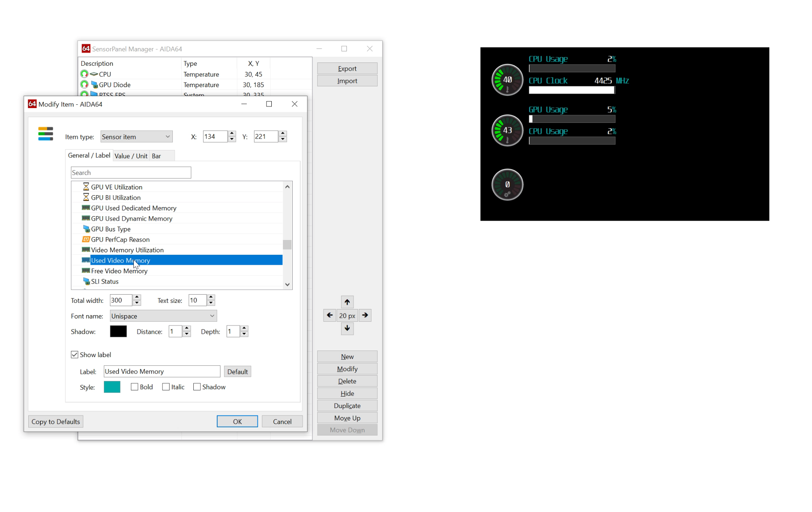Click the New button

[x=347, y=357]
